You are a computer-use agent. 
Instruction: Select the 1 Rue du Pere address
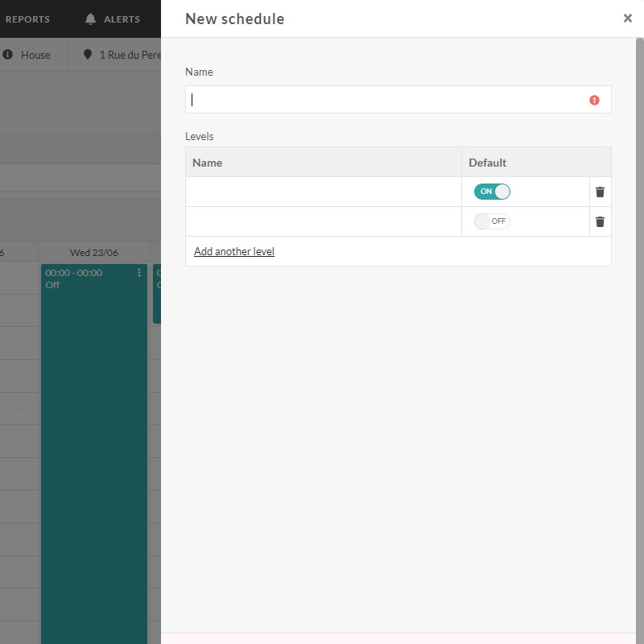point(129,55)
